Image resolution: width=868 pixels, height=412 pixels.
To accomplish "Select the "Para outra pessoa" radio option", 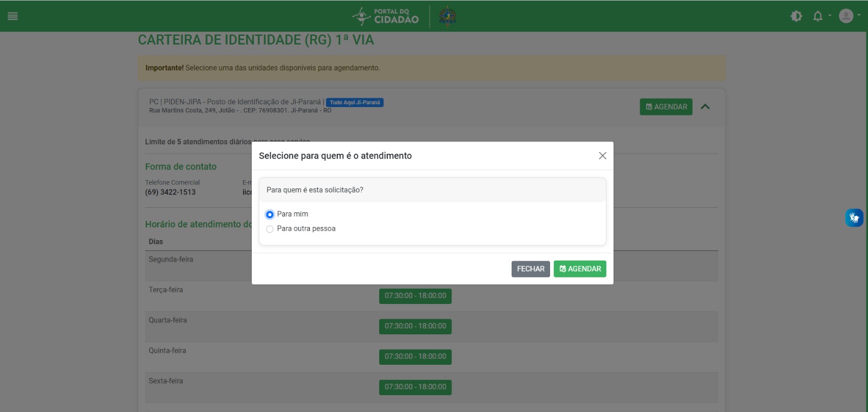I will click(270, 229).
